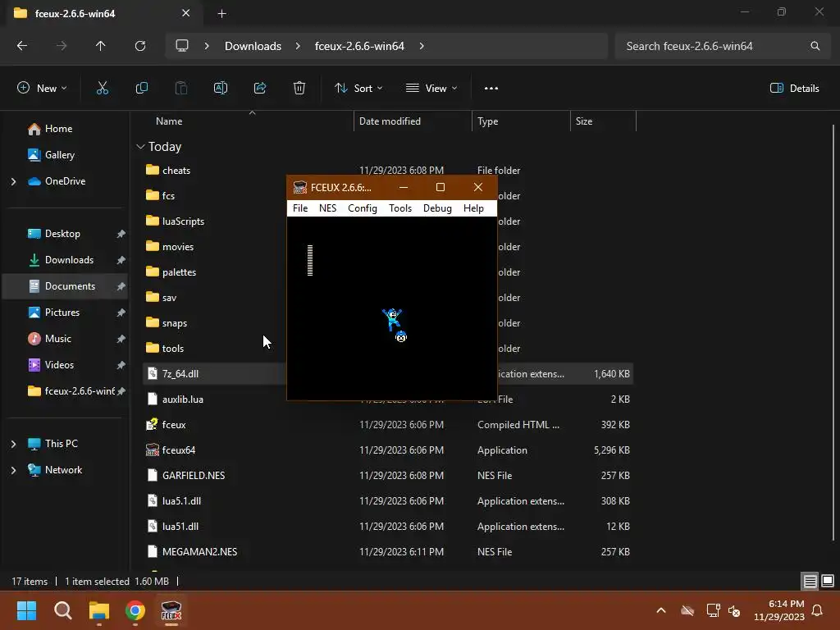
Task: Collapse the Today group
Action: [x=141, y=147]
